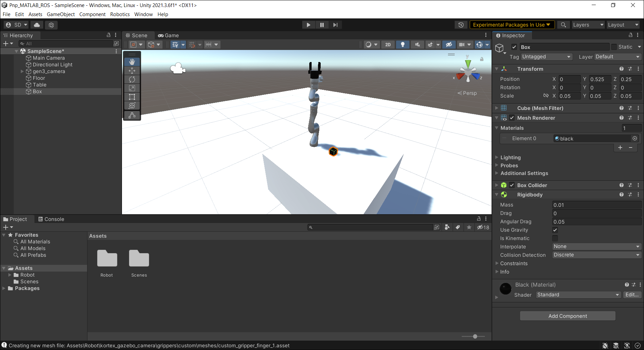
Task: Enable the Static checkbox for the Box
Action: pyautogui.click(x=615, y=47)
